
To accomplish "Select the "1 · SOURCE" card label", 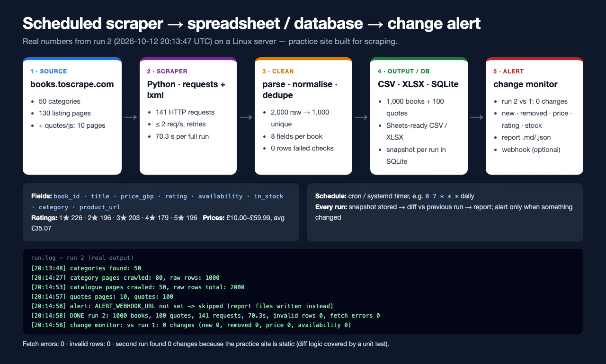I will [x=49, y=71].
